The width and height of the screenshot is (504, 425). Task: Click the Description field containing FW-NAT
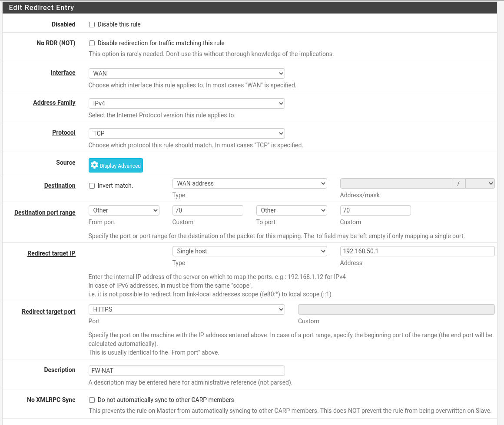pos(186,371)
